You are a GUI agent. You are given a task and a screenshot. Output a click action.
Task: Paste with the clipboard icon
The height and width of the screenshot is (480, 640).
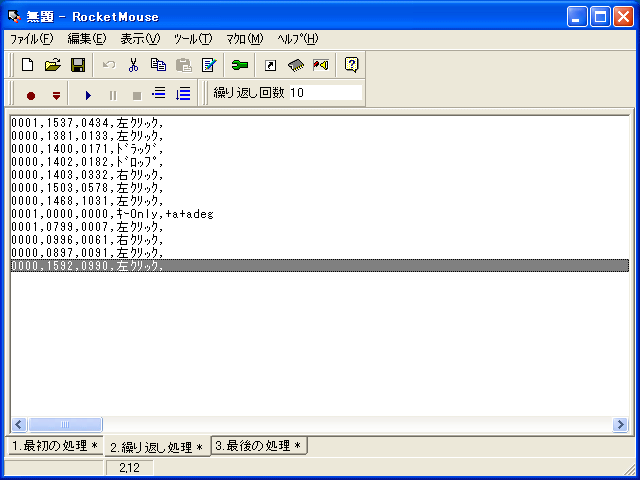coord(184,65)
